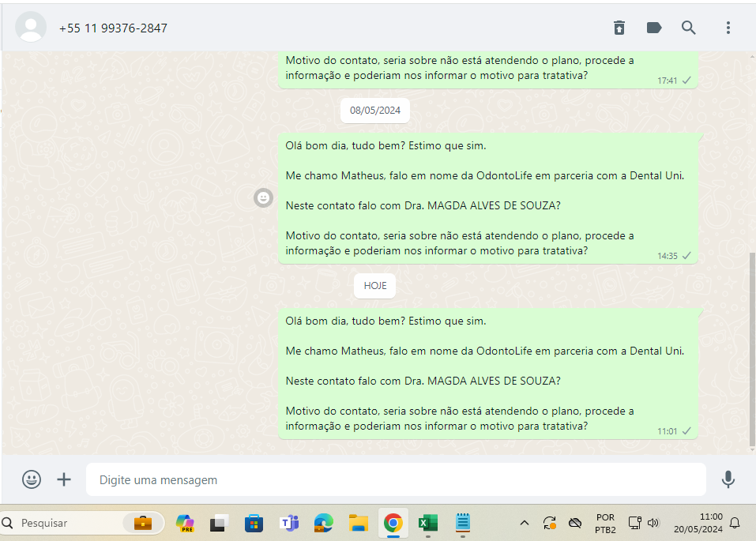756x541 pixels.
Task: Open clock showing 11:00 20/05/2024
Action: 698,523
